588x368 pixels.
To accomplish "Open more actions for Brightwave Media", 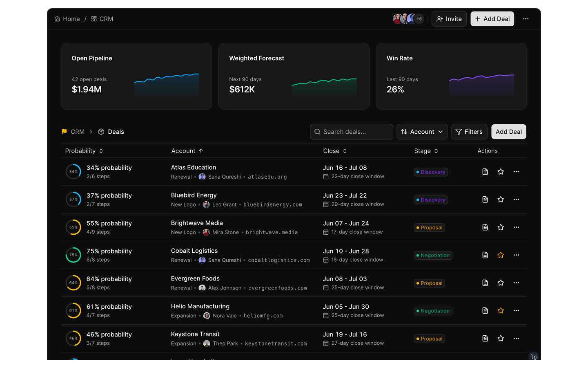I will coord(516,227).
